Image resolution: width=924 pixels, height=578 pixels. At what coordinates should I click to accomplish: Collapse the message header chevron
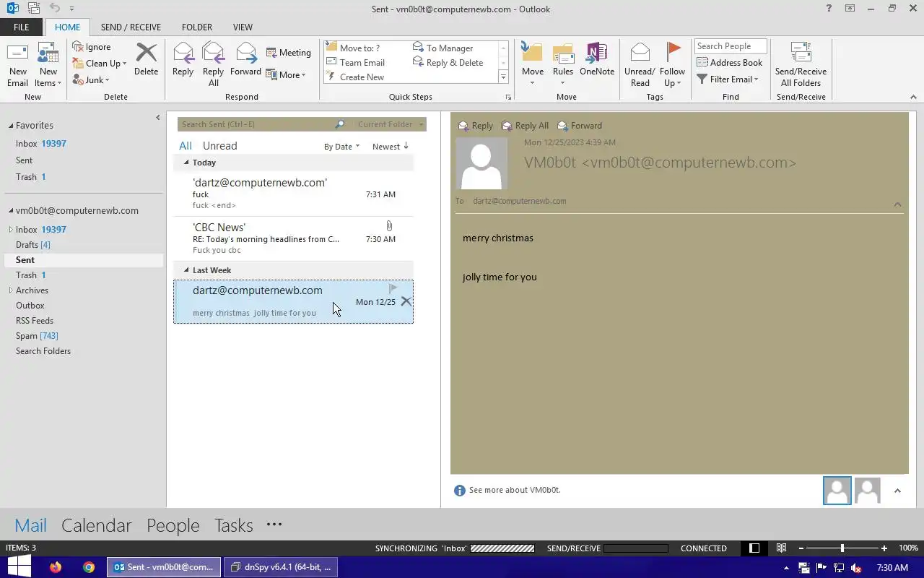click(x=897, y=204)
